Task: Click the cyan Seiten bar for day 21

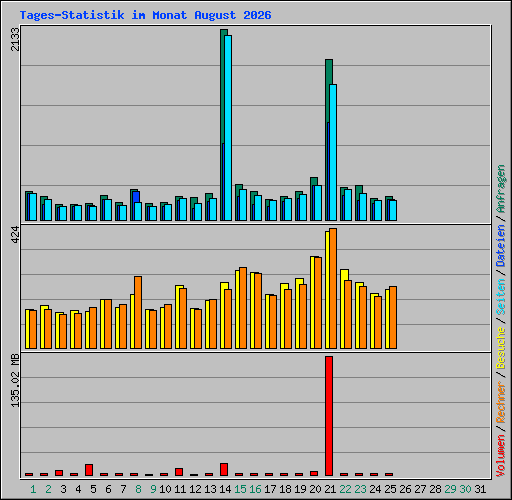Action: (333, 152)
